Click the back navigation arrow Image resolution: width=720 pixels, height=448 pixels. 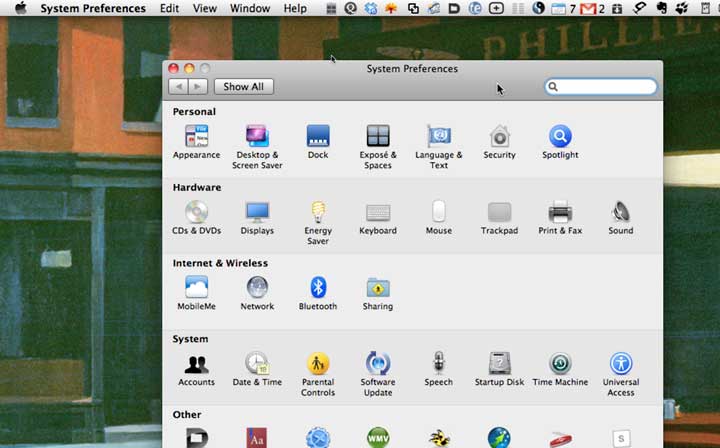tap(179, 87)
